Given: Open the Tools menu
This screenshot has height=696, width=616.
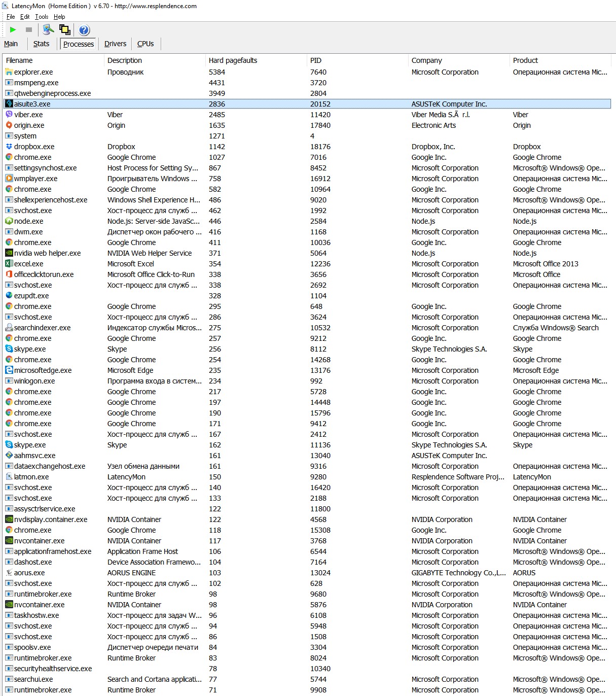Looking at the screenshot, I should pos(42,17).
